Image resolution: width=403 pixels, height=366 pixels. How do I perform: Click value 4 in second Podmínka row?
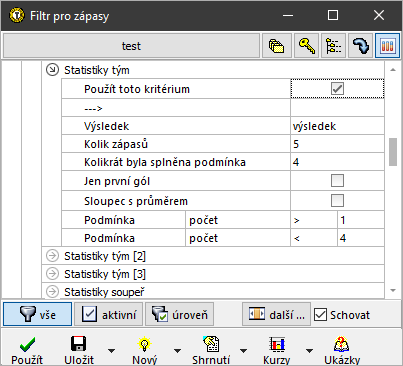pyautogui.click(x=361, y=238)
